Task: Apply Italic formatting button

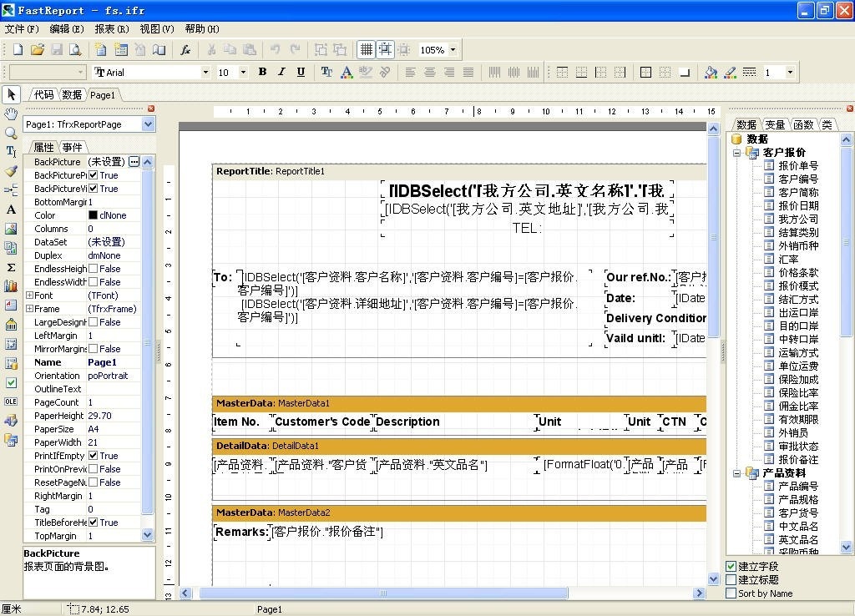Action: pyautogui.click(x=281, y=72)
